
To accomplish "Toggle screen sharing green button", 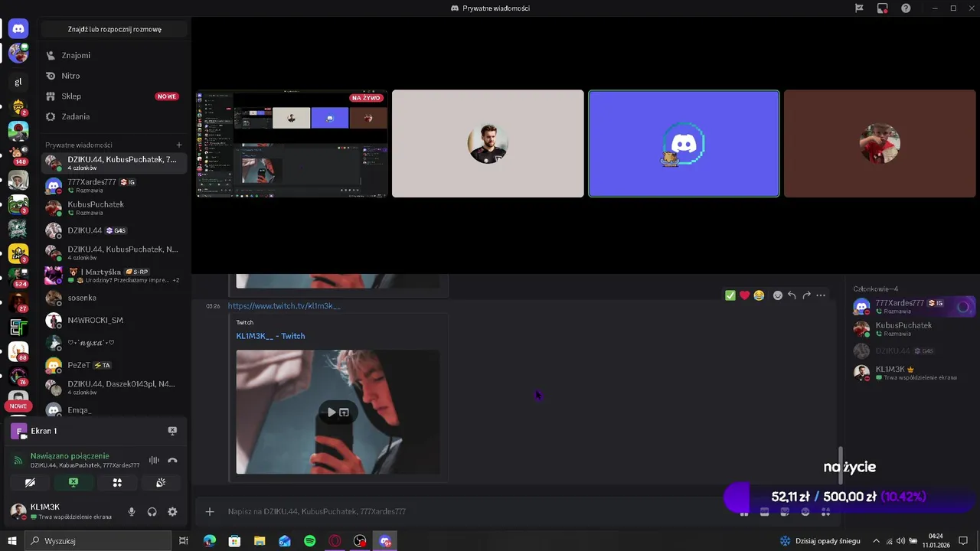I will 73,483.
